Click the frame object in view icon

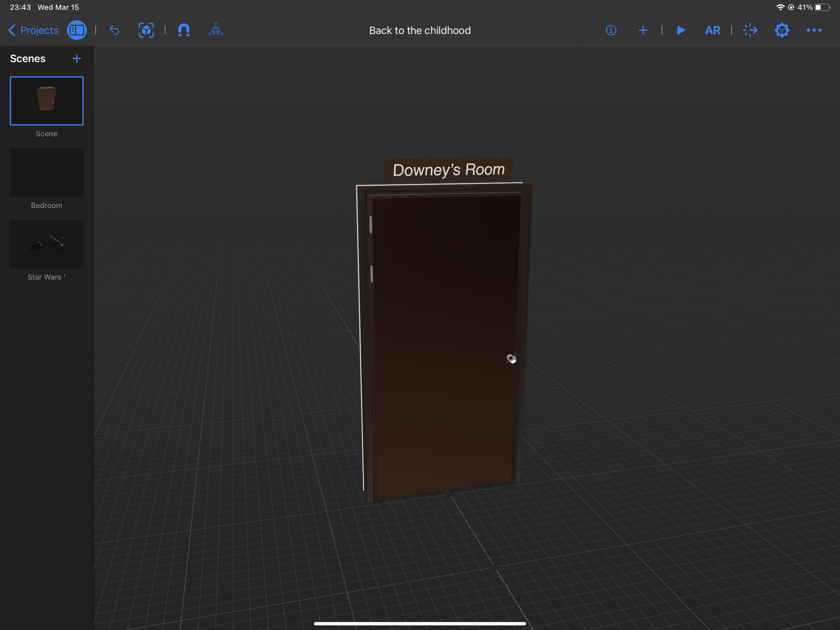(146, 30)
